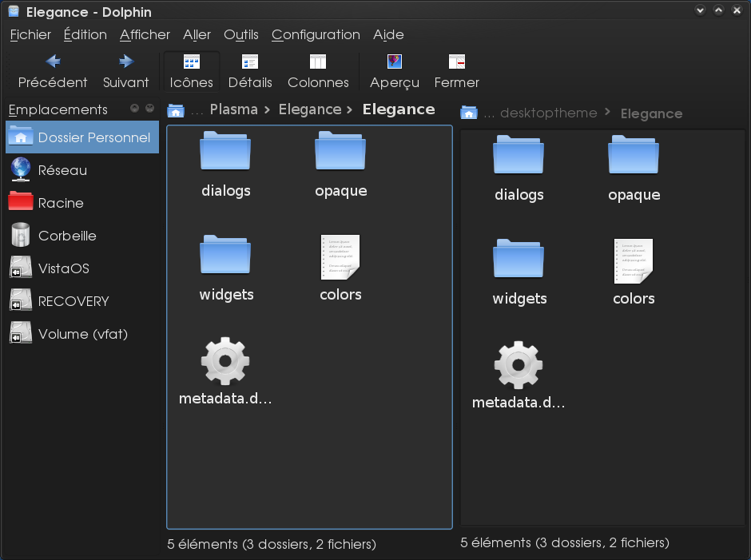Screen dimensions: 751x560
Task: Click the first Elegance in left breadcrumb
Action: tap(310, 109)
